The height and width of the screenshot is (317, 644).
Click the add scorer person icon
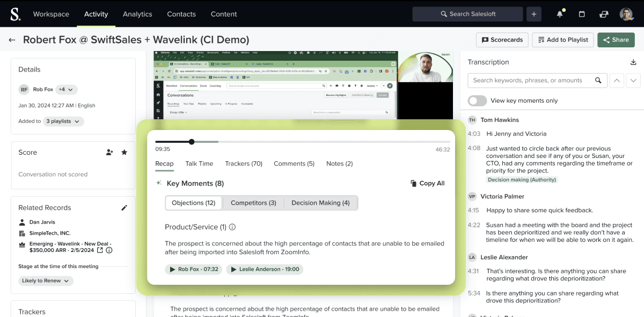pos(109,153)
